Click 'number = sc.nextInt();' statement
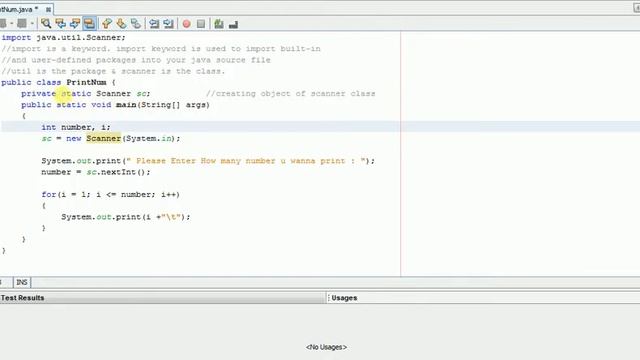The width and height of the screenshot is (640, 360). [96, 172]
